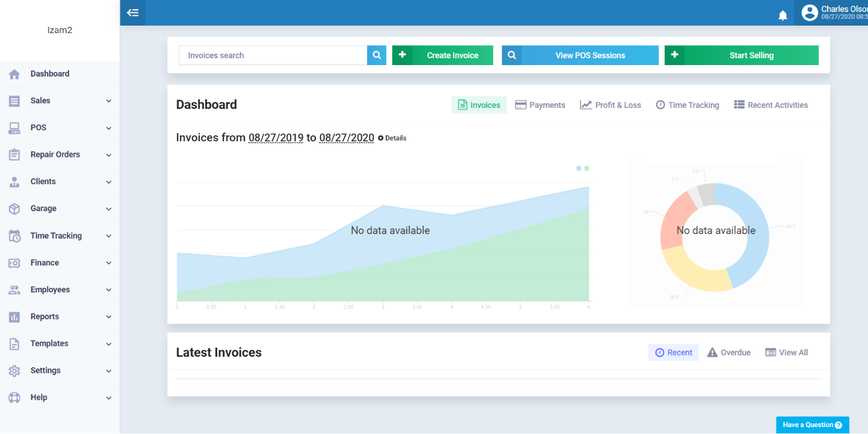Change the 08/27/2019 start date
868x434 pixels.
[x=275, y=138]
